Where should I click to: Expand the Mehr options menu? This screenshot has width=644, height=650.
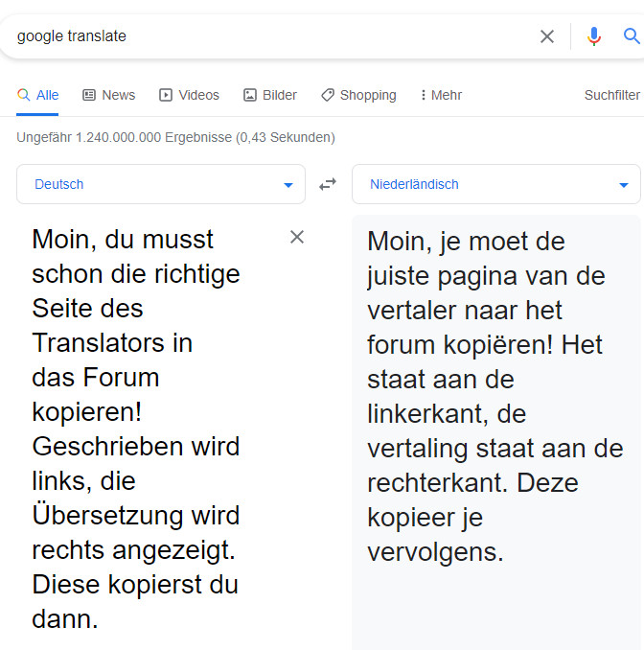pyautogui.click(x=441, y=95)
